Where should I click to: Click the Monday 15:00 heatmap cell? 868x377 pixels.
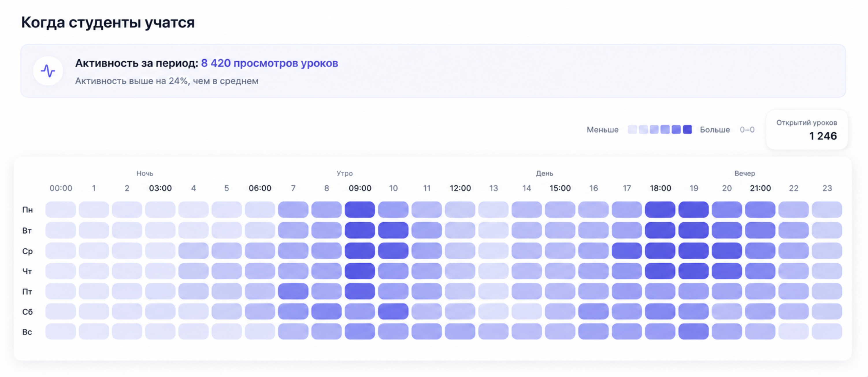[x=560, y=210]
